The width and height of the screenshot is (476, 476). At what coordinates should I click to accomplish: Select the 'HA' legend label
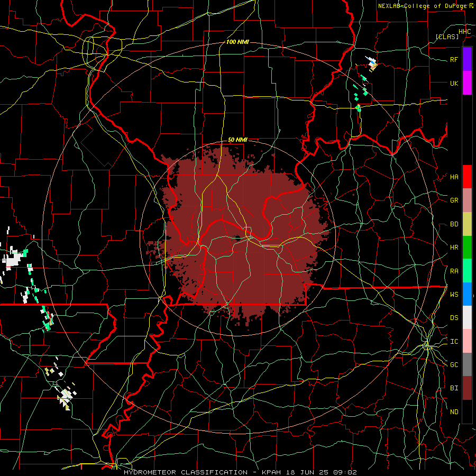454,177
